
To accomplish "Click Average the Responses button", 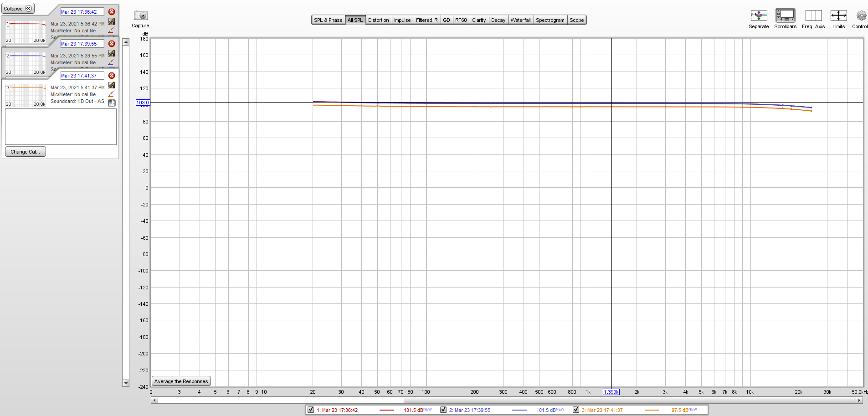I will (181, 381).
